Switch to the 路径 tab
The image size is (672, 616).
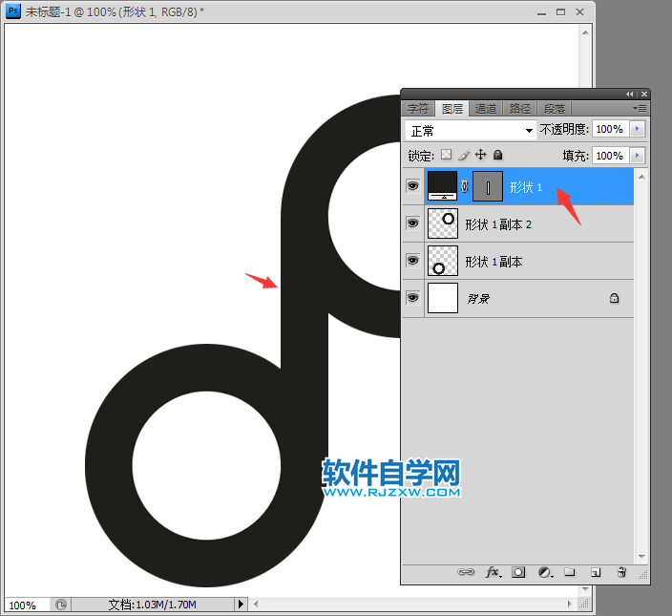point(520,109)
